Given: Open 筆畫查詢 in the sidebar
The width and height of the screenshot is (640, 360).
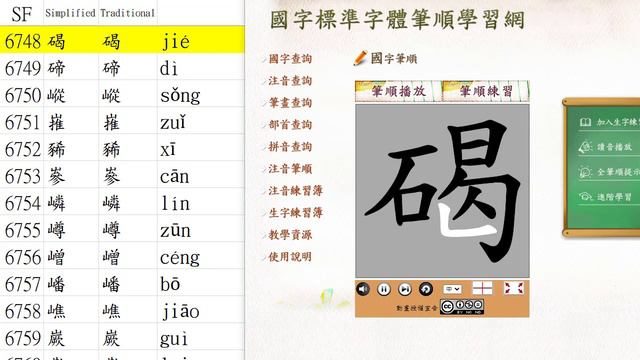Looking at the screenshot, I should (290, 103).
